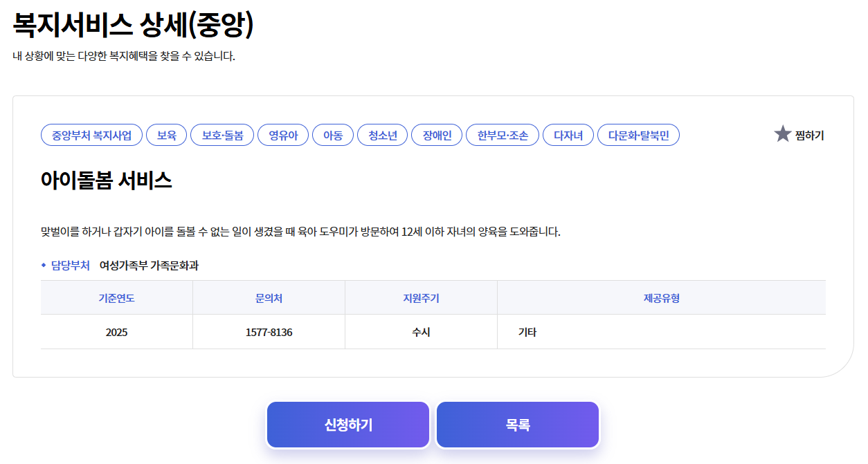The width and height of the screenshot is (868, 464).
Task: Click the 지원주기 column header
Action: click(421, 298)
